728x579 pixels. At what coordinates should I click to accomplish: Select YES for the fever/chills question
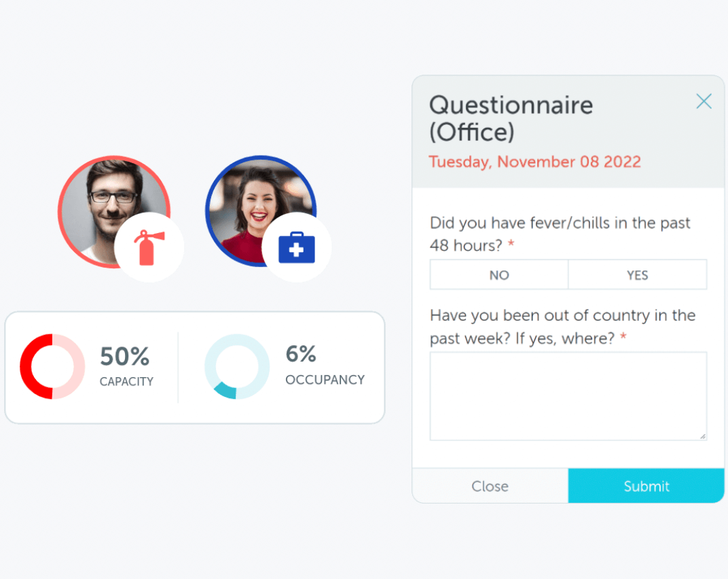click(638, 275)
